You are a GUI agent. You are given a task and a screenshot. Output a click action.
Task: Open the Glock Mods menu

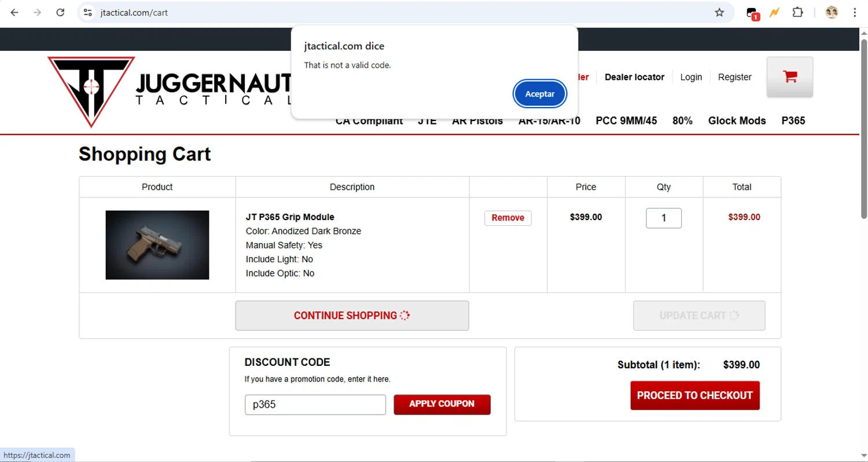click(737, 121)
